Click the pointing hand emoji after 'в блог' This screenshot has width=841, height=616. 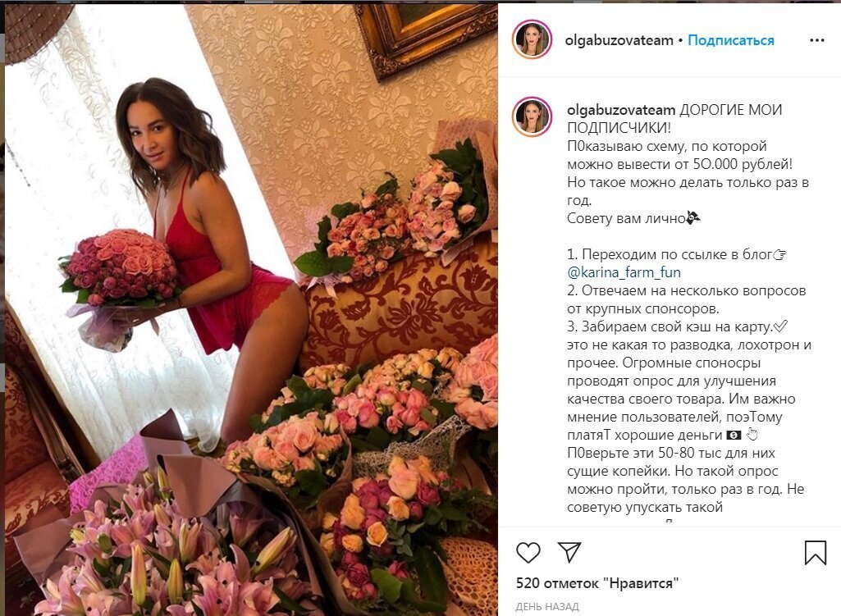pyautogui.click(x=779, y=254)
